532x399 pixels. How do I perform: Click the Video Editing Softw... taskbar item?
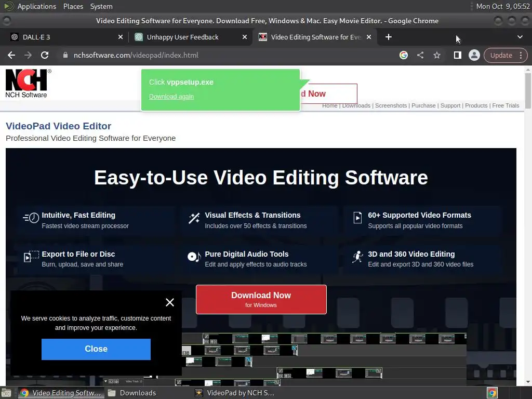coord(61,393)
